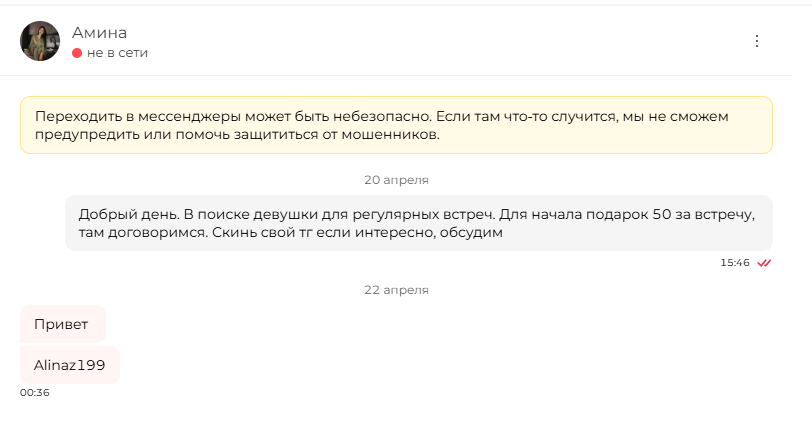Click the yellow messenger safety warning banner
The width and height of the screenshot is (812, 438).
396,125
